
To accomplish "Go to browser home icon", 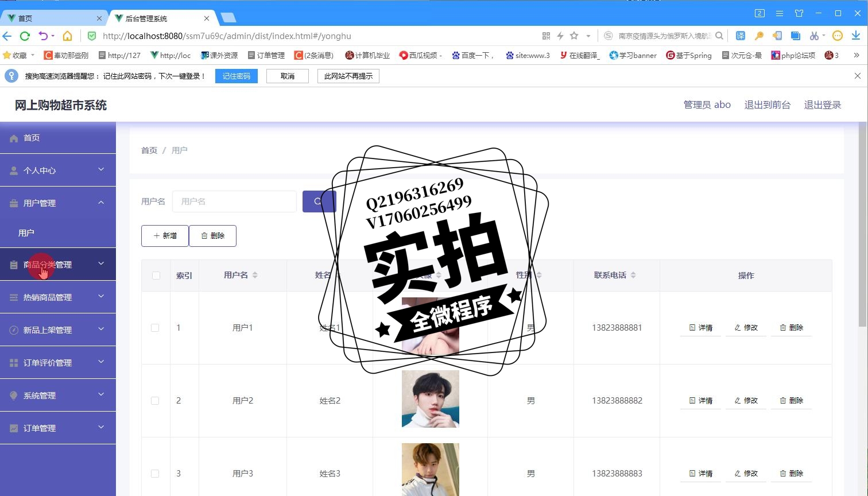I will pyautogui.click(x=67, y=36).
